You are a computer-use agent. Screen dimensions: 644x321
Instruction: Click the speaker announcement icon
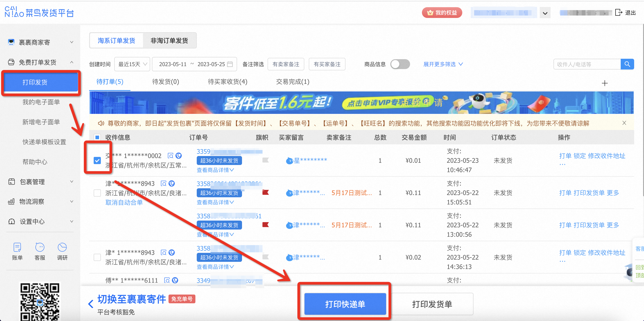coord(101,123)
